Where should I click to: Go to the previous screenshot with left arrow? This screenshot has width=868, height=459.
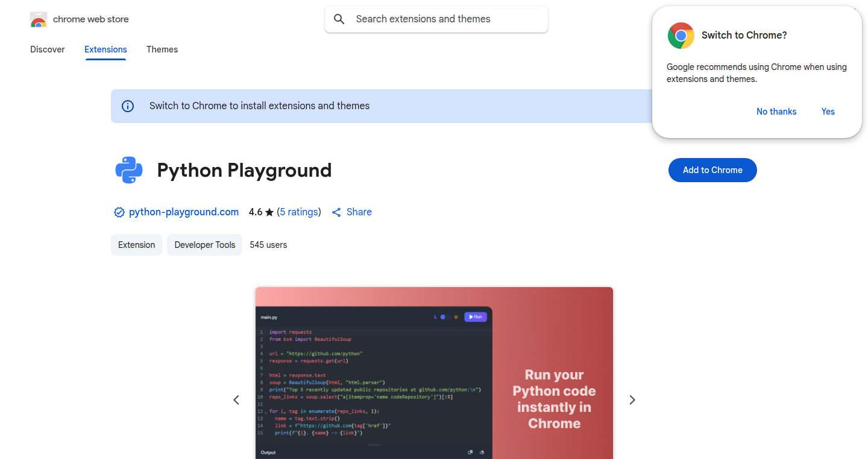(236, 400)
